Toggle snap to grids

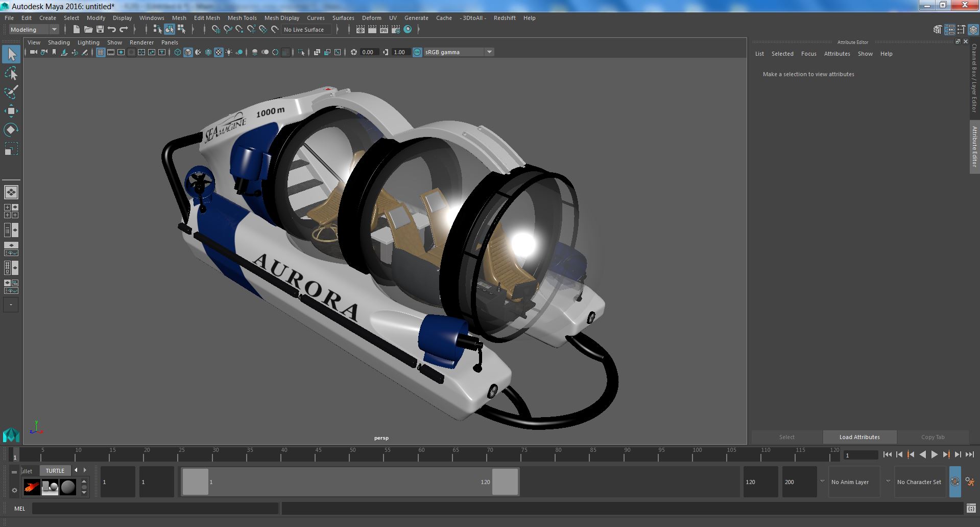pos(216,30)
